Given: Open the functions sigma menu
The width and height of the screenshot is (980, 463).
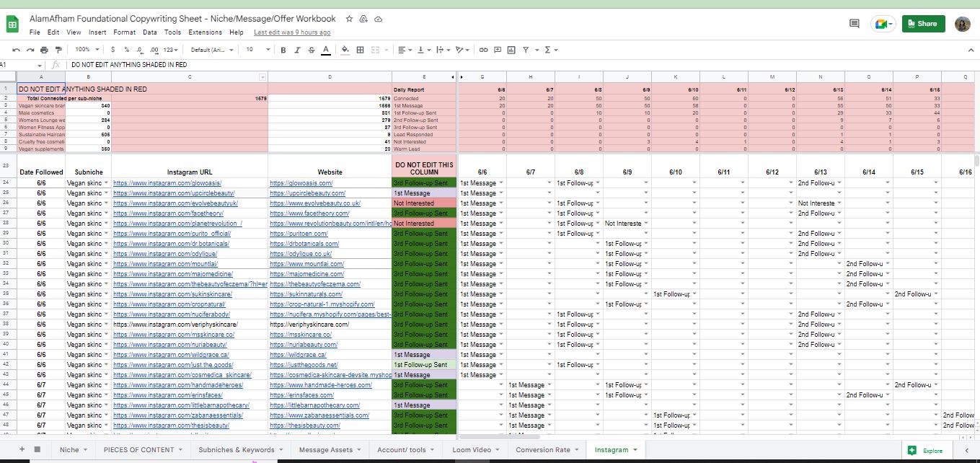Looking at the screenshot, I should pos(550,50).
